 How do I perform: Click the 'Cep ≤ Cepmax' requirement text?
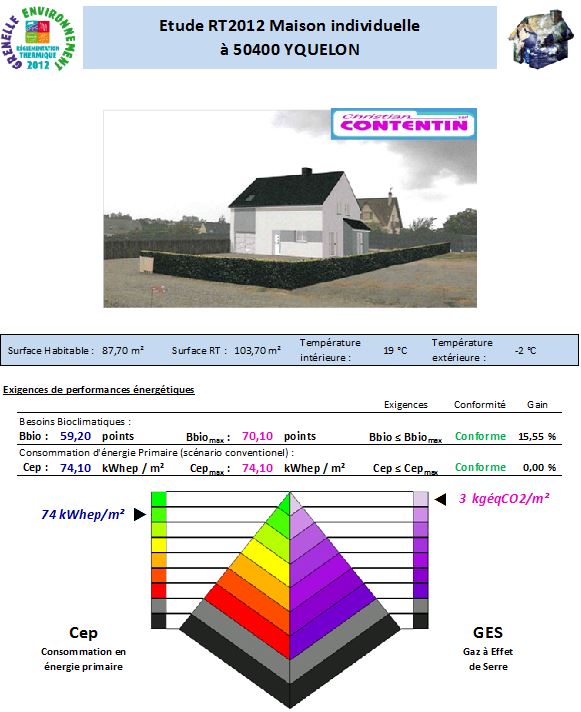(x=405, y=469)
